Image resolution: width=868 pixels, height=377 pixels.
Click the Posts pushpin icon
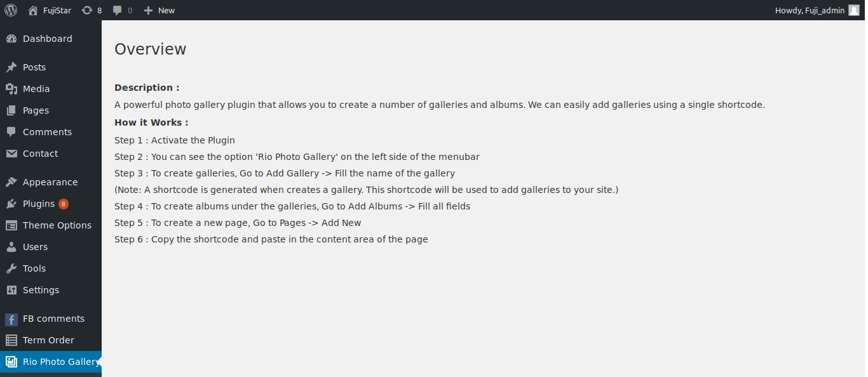pos(11,67)
